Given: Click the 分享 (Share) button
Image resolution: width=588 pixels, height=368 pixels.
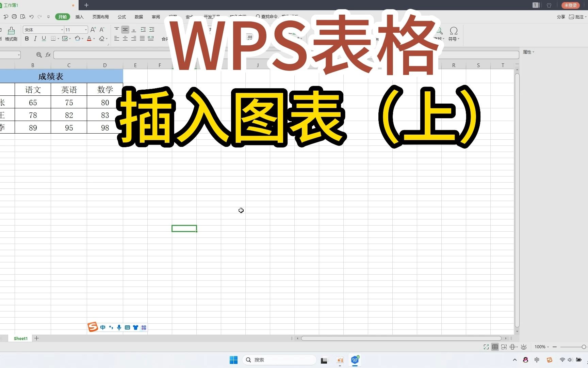Looking at the screenshot, I should (x=561, y=17).
